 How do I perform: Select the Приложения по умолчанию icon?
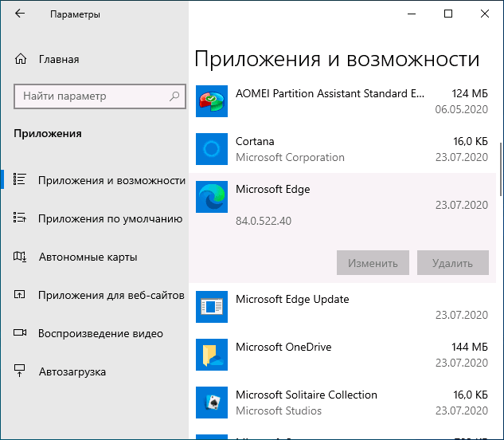[20, 218]
